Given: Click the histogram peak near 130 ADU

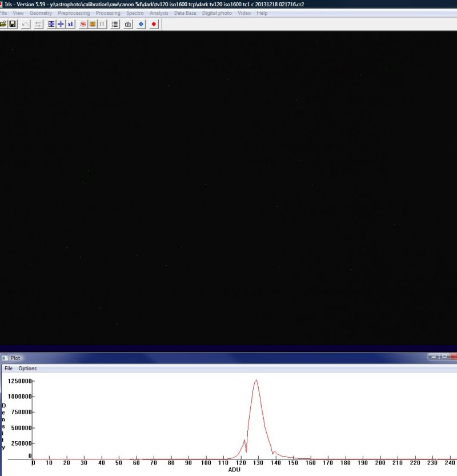Looking at the screenshot, I should coord(256,381).
